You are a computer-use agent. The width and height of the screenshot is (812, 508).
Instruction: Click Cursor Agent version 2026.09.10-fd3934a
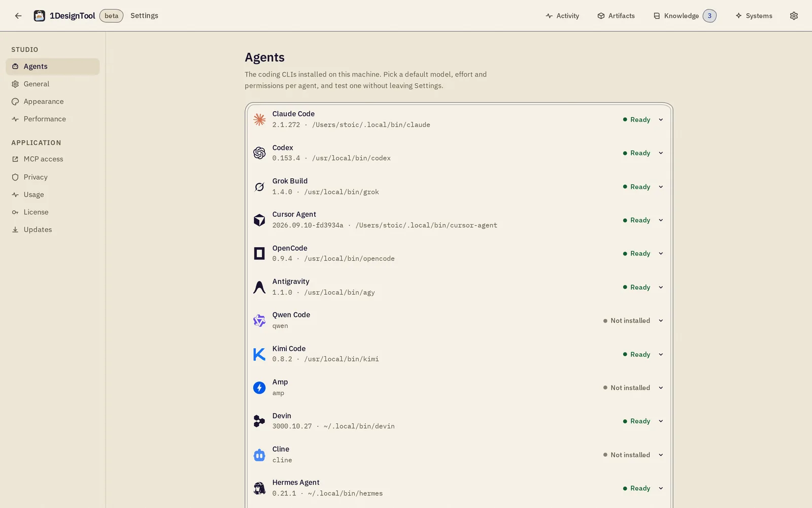pos(308,226)
